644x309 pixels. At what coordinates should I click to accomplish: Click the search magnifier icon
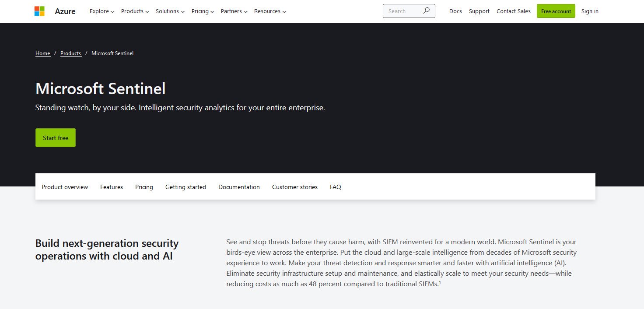click(426, 11)
